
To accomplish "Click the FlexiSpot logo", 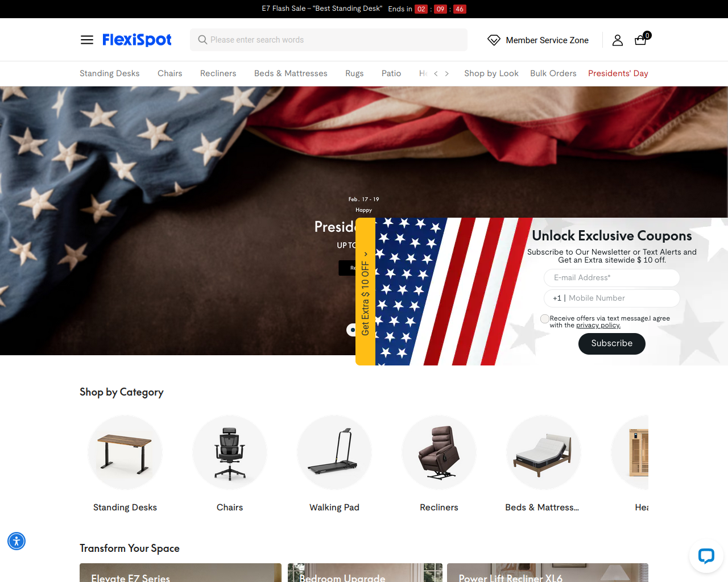I will [137, 40].
